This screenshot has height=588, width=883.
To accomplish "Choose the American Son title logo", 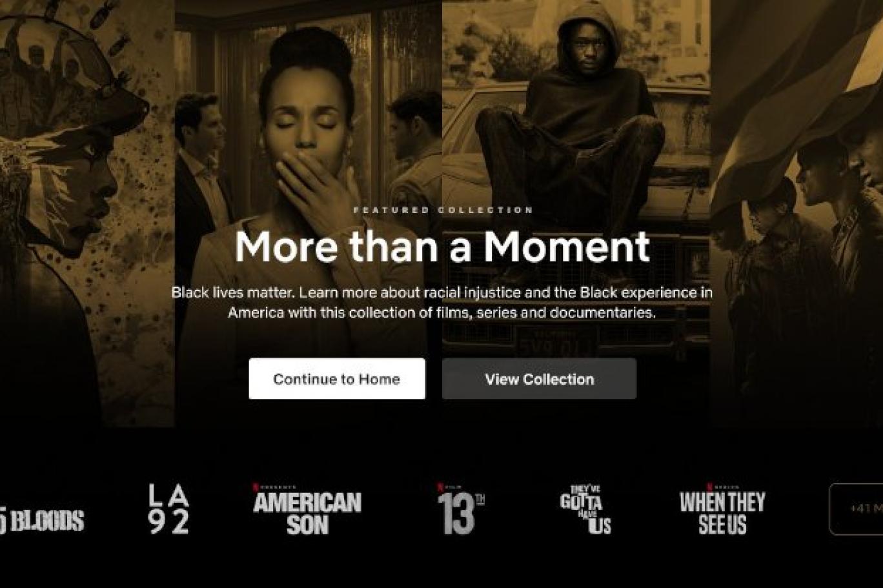I will 307,509.
